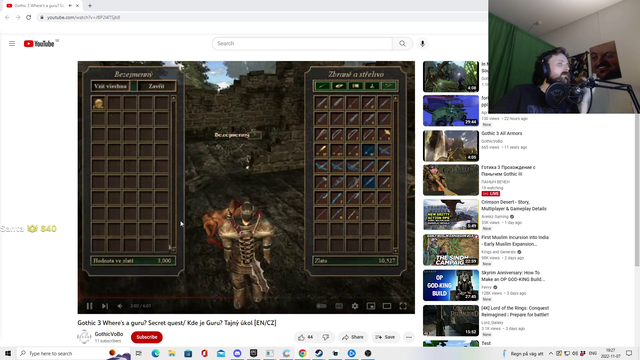Select third weapon filter tab in game panel
The height and width of the screenshot is (360, 640).
[x=356, y=86]
